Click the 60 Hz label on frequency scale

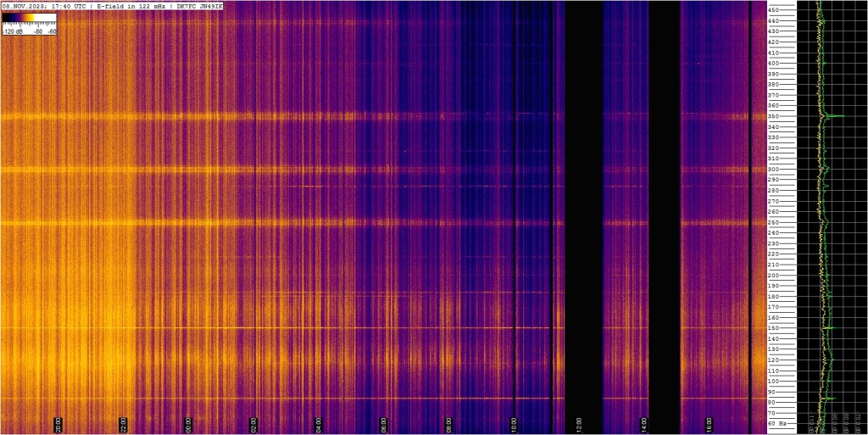(x=787, y=423)
